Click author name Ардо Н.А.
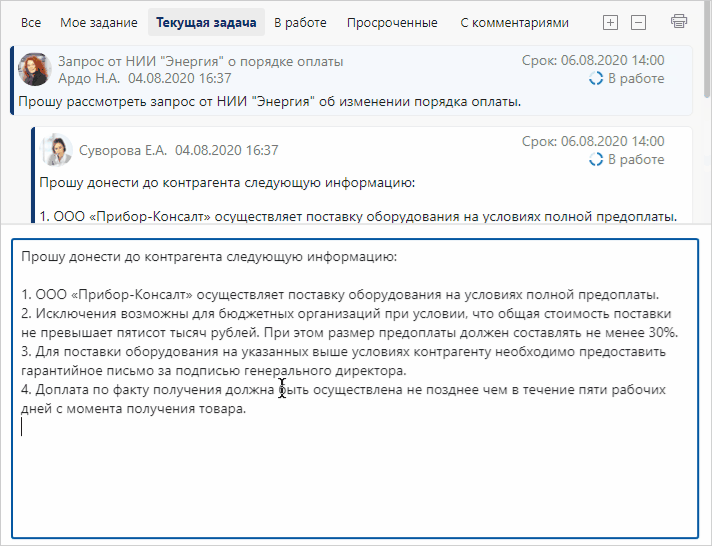The height and width of the screenshot is (546, 712). click(89, 78)
